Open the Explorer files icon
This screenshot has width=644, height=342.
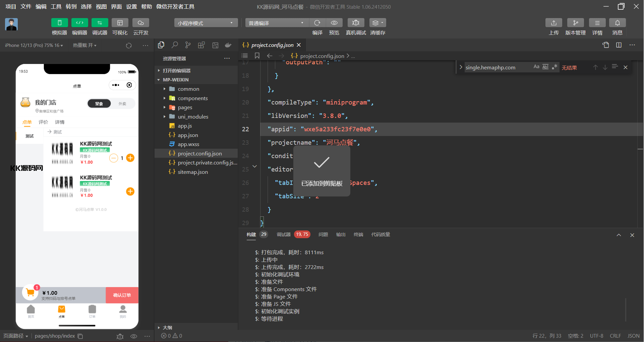pos(161,45)
